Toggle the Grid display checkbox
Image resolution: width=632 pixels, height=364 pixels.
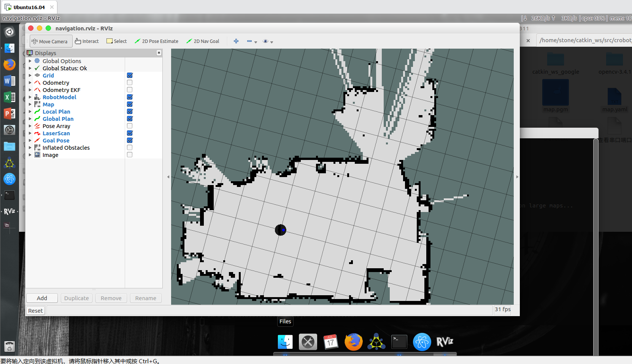point(130,76)
